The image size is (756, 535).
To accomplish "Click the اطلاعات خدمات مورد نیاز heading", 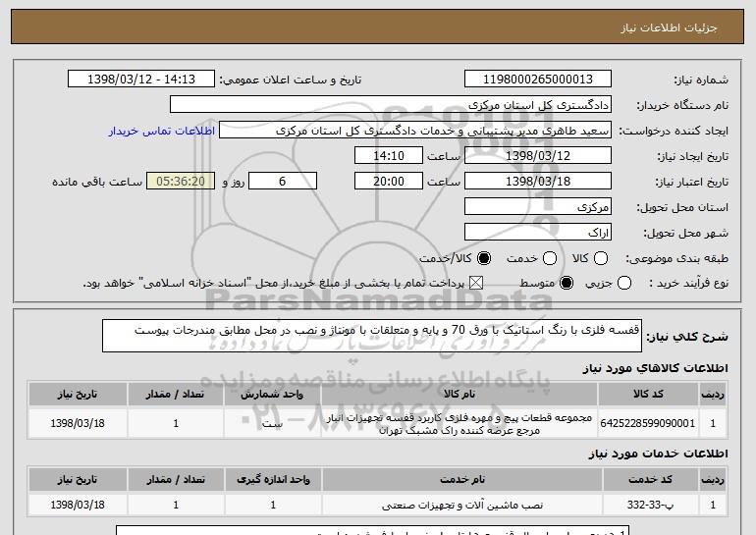I will tap(658, 454).
